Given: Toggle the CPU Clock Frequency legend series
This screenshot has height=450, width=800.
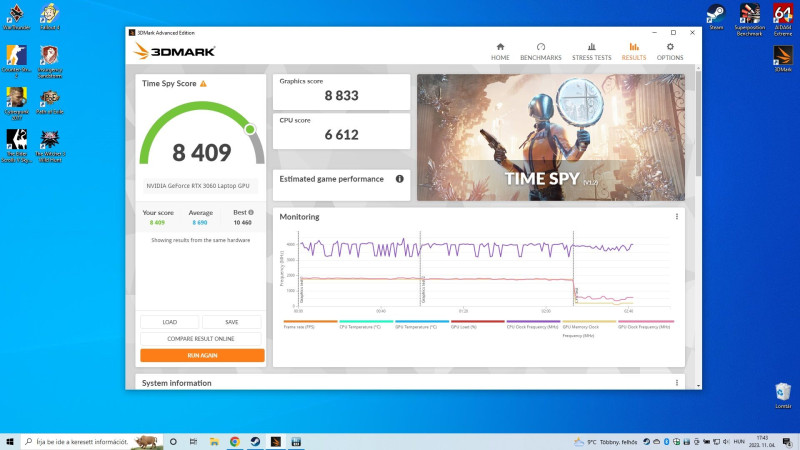Looking at the screenshot, I should click(533, 324).
